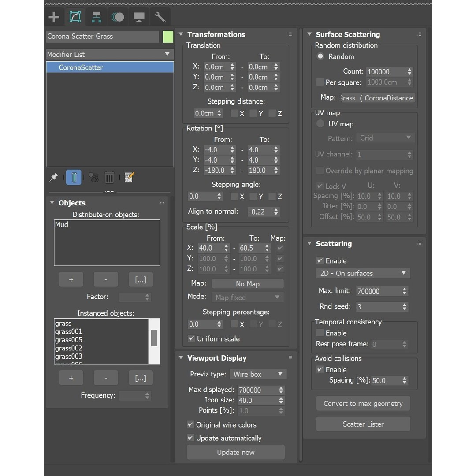Viewport: 476px width, 476px height.
Task: Open the Scatter Lister
Action: (x=363, y=424)
